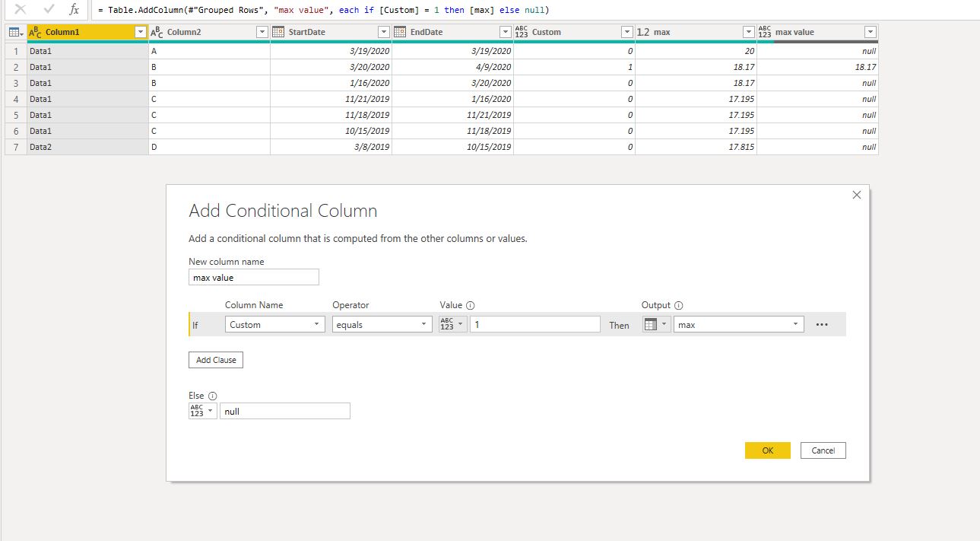This screenshot has width=980, height=541.
Task: Open the Value type selector dropdown
Action: click(452, 324)
